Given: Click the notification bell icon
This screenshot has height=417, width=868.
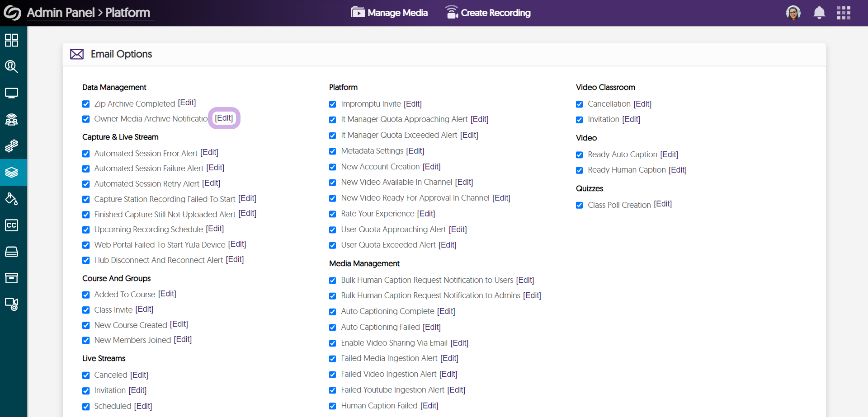Looking at the screenshot, I should 819,13.
